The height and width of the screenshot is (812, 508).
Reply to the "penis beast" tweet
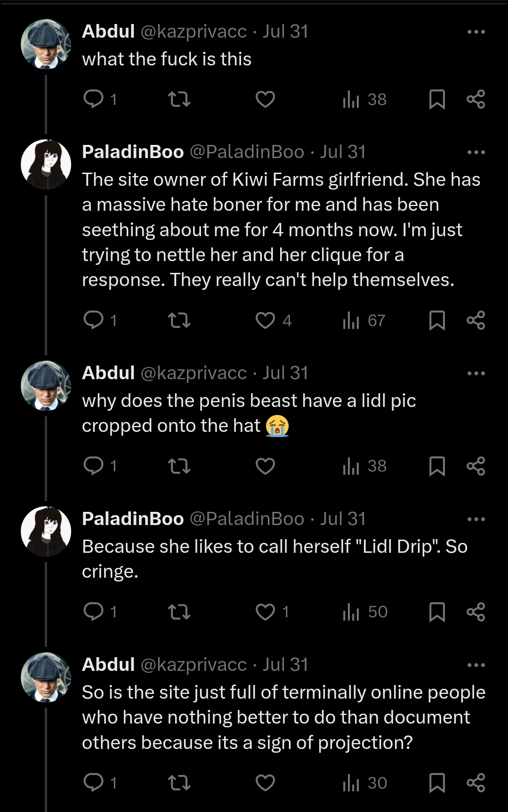click(x=94, y=466)
